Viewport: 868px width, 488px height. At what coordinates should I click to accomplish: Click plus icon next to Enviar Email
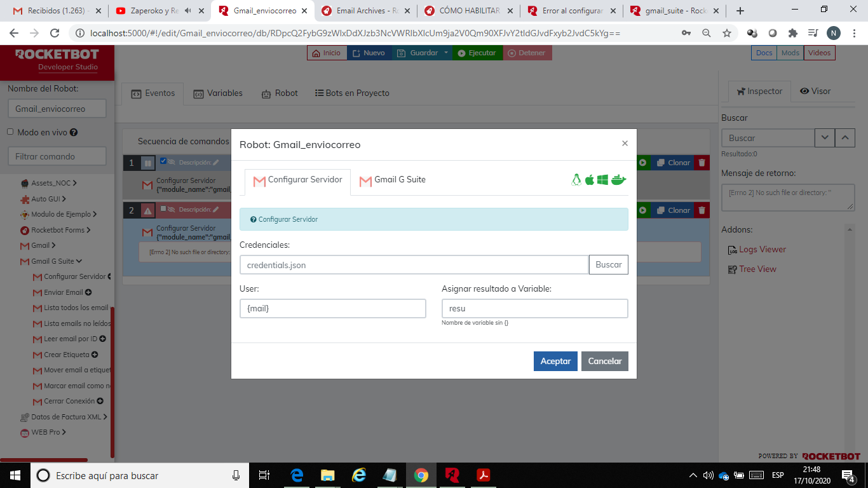pos(88,292)
